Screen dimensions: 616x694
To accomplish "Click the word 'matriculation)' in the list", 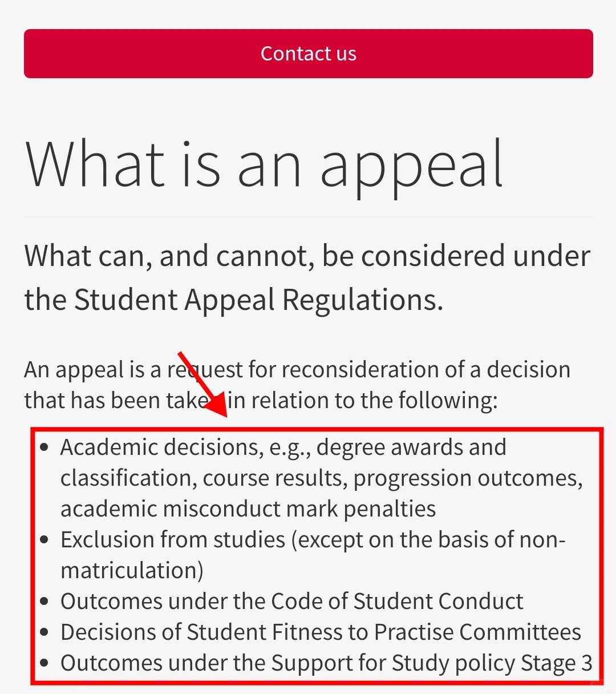I will [x=132, y=571].
